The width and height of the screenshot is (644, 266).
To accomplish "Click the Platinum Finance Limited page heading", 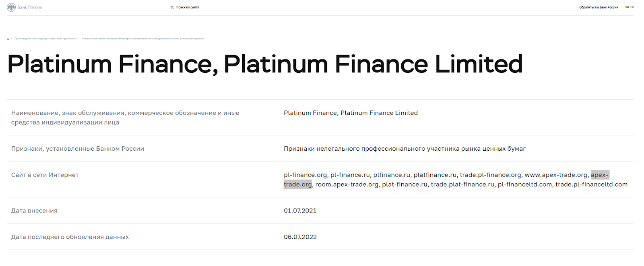I will (x=265, y=64).
